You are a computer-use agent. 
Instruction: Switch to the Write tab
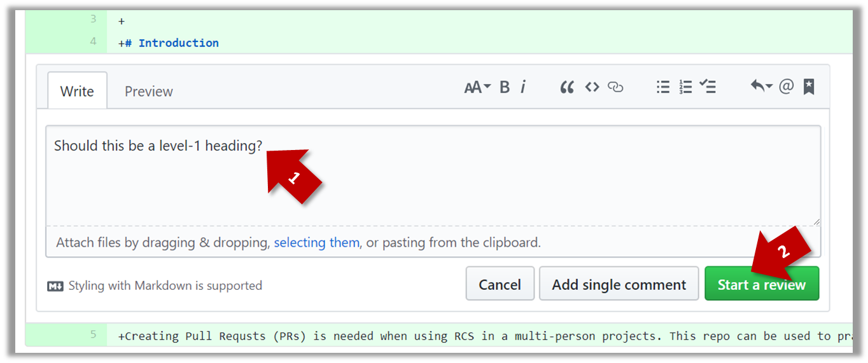(x=77, y=91)
